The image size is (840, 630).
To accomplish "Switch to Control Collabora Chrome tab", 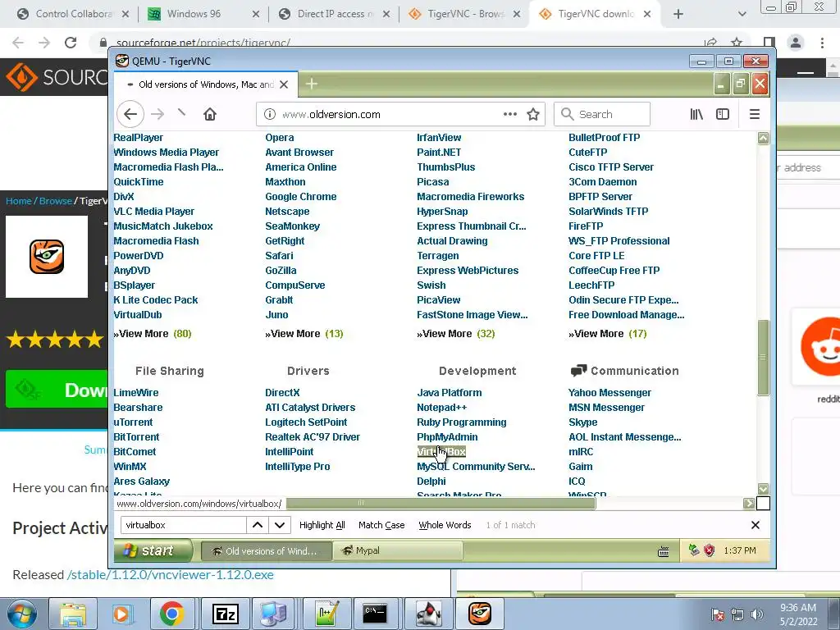I will click(73, 14).
